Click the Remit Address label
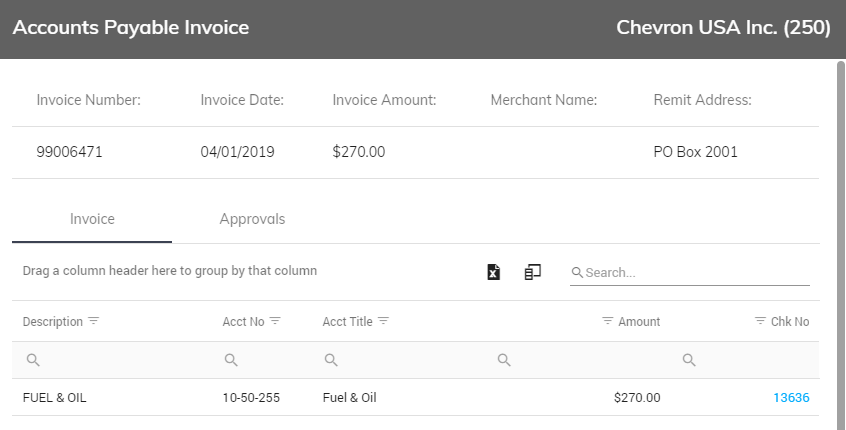This screenshot has height=430, width=846. [x=702, y=100]
